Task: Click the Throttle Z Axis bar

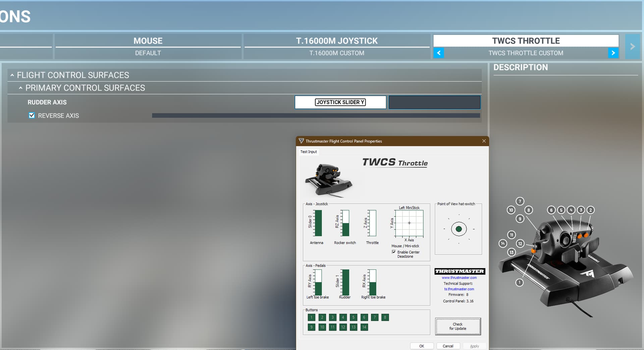Action: (372, 223)
